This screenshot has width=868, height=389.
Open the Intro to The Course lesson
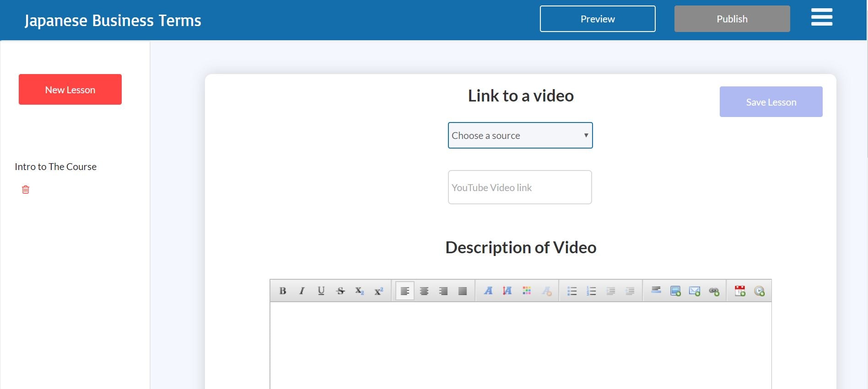coord(56,167)
